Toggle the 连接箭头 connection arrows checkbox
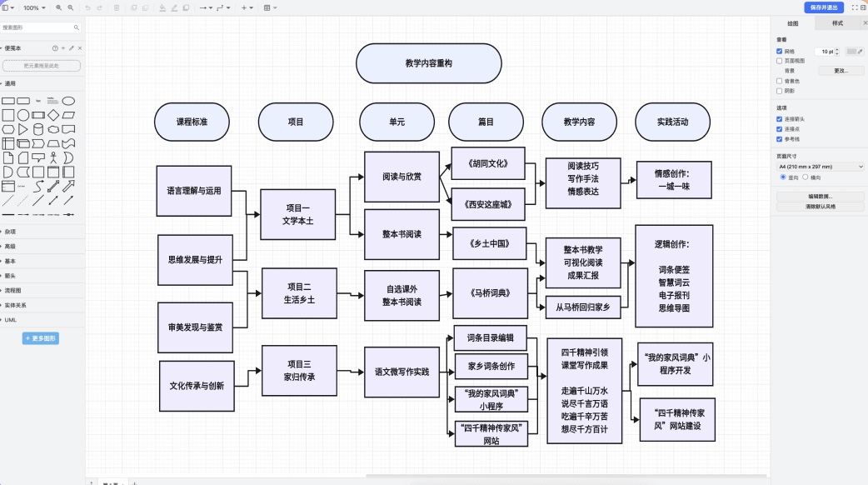Screen dimensions: 868x485 point(780,119)
